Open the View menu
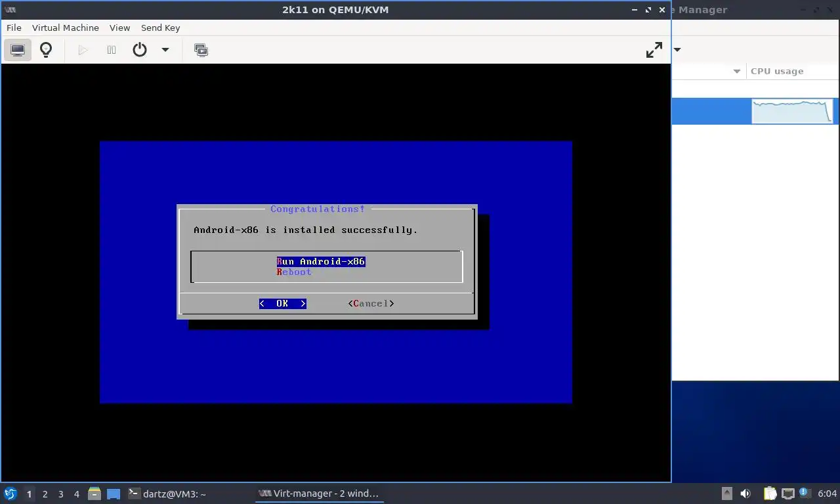840x504 pixels. [x=119, y=28]
